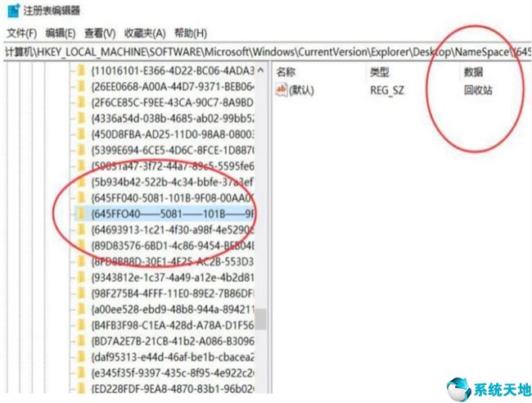Select folder icon of {2F6CE85C-F9EE-43CA key
Image resolution: width=532 pixels, height=403 pixels.
(x=81, y=102)
